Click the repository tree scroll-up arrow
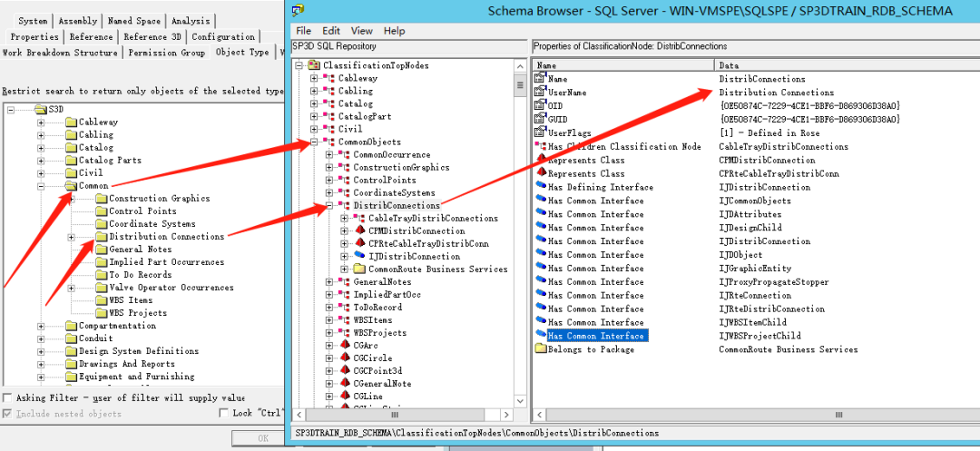This screenshot has width=980, height=451. click(x=520, y=65)
